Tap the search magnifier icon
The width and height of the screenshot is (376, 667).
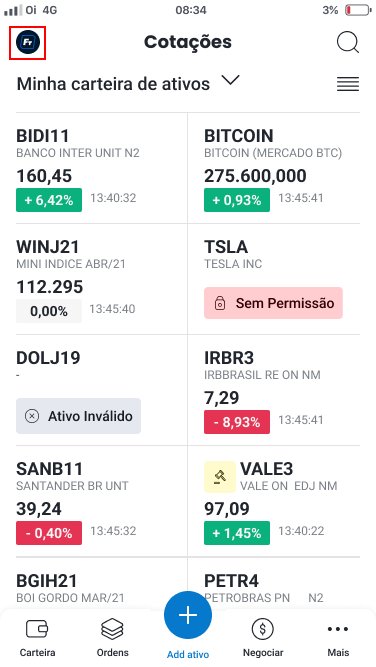point(348,43)
